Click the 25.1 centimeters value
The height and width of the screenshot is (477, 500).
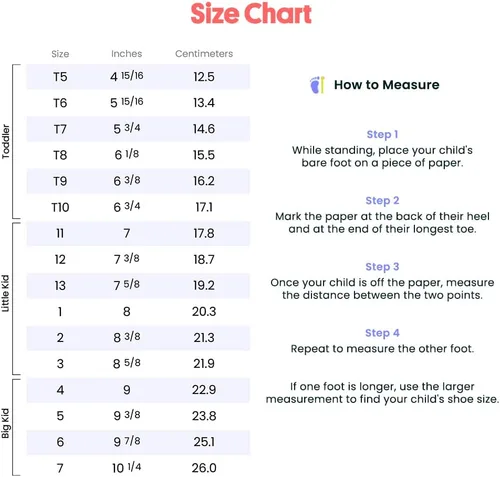[204, 442]
